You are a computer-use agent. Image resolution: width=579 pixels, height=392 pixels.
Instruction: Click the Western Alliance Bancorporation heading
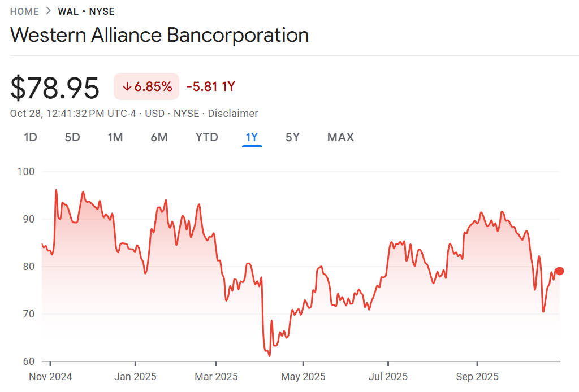pyautogui.click(x=159, y=35)
